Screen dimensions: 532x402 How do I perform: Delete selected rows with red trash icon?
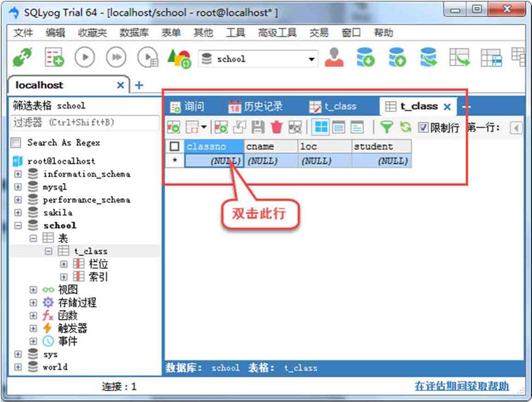tap(277, 128)
